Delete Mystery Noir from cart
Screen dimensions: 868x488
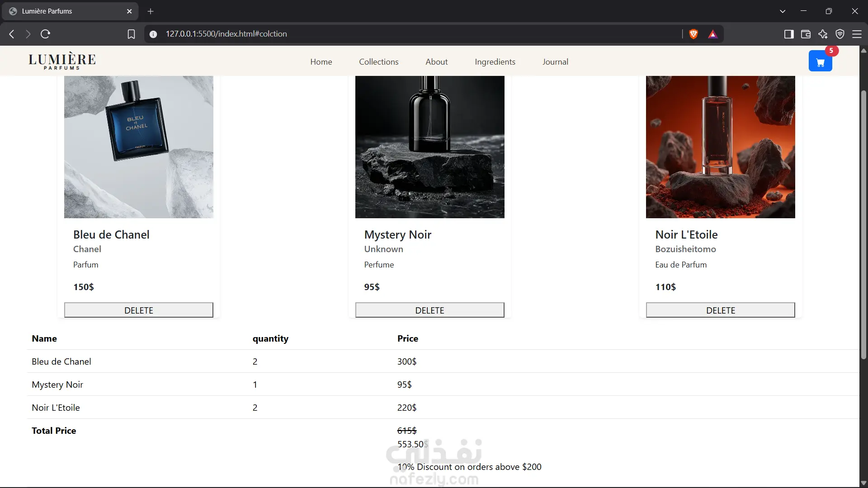click(430, 310)
